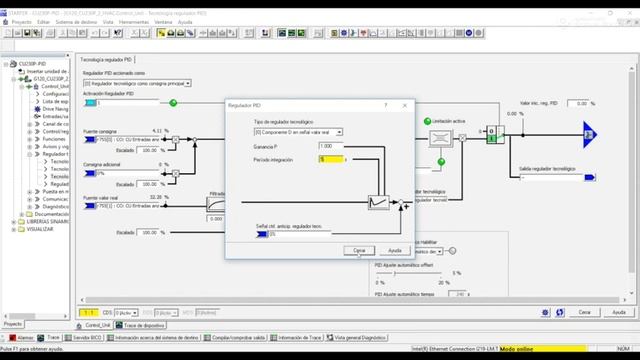Click the blue circular icon near toolbar's right end
The height and width of the screenshot is (360, 640).
[469, 33]
